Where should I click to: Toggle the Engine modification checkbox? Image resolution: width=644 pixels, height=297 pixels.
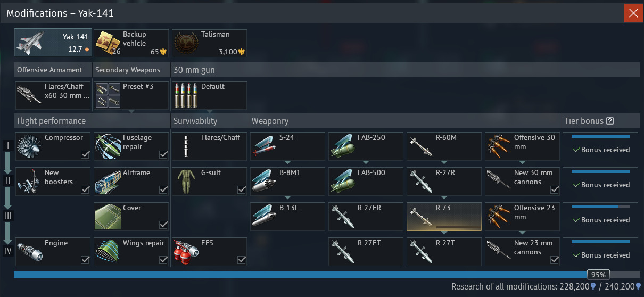(85, 260)
